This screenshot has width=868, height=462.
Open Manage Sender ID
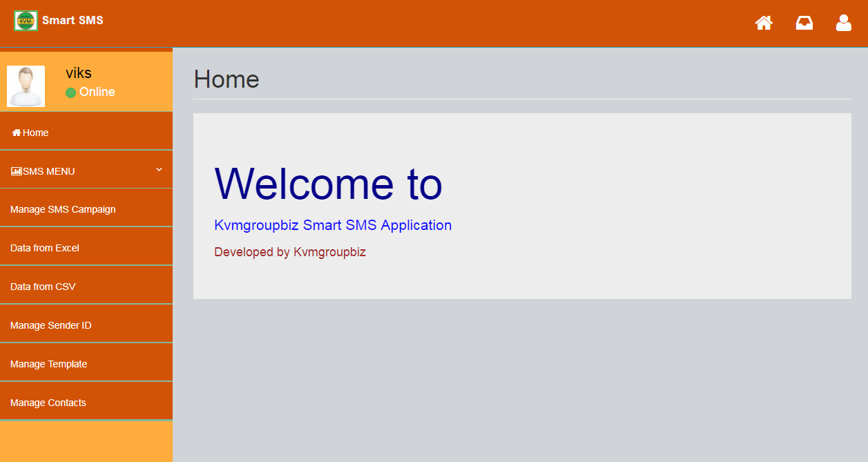(86, 325)
